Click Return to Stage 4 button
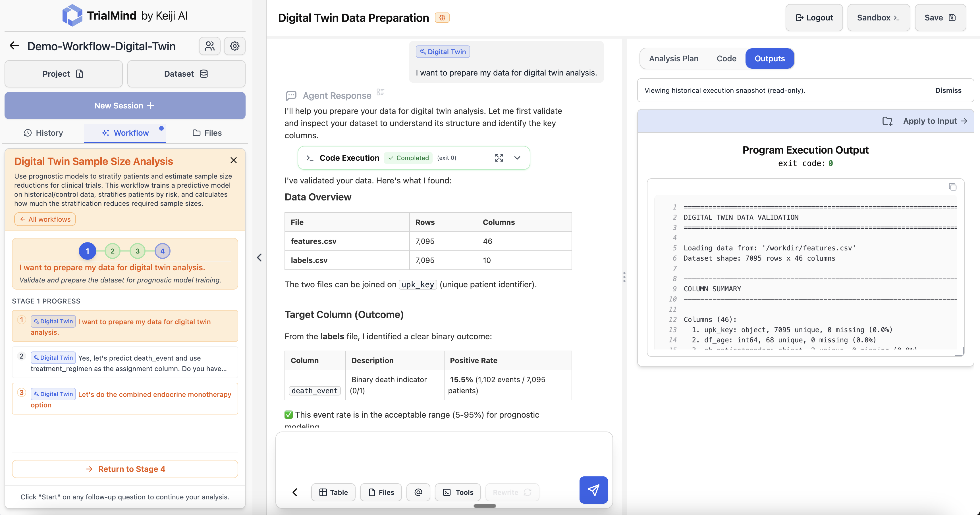This screenshot has width=980, height=515. [125, 469]
